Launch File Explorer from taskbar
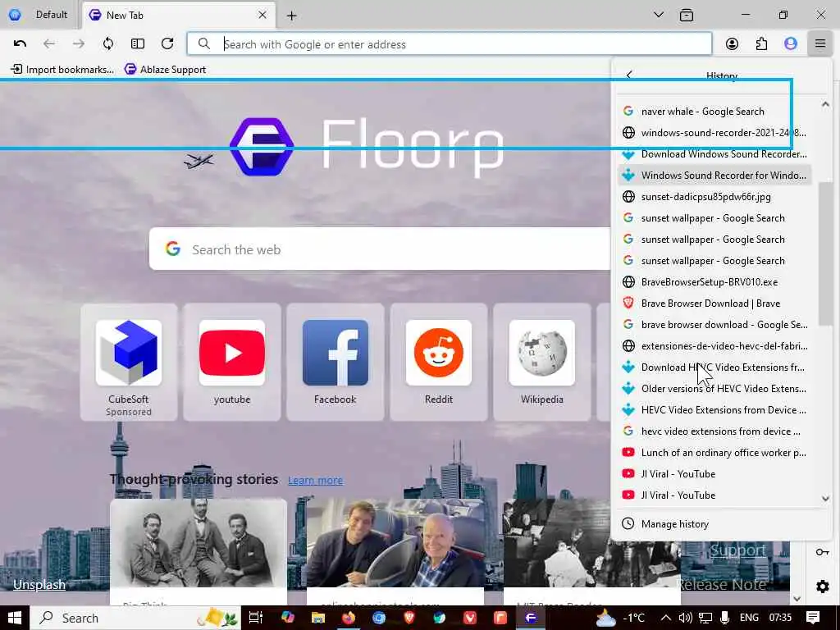 pos(318,618)
